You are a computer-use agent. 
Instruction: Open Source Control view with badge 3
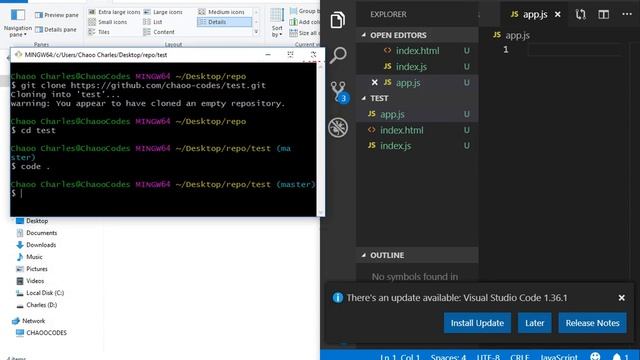(x=339, y=91)
